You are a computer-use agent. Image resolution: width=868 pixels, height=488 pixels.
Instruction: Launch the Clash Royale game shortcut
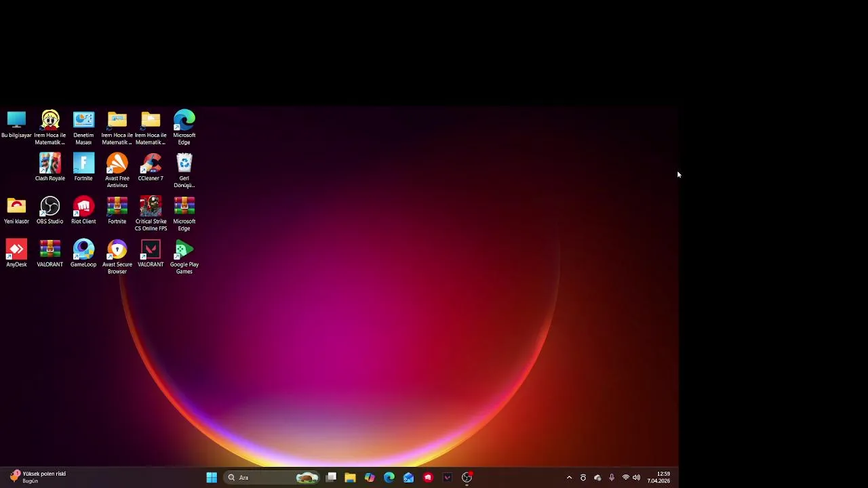coord(50,167)
